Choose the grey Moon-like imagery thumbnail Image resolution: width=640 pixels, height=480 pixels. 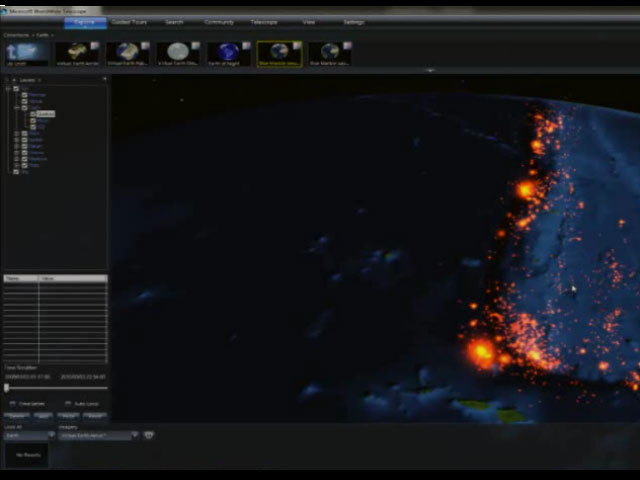pos(177,52)
